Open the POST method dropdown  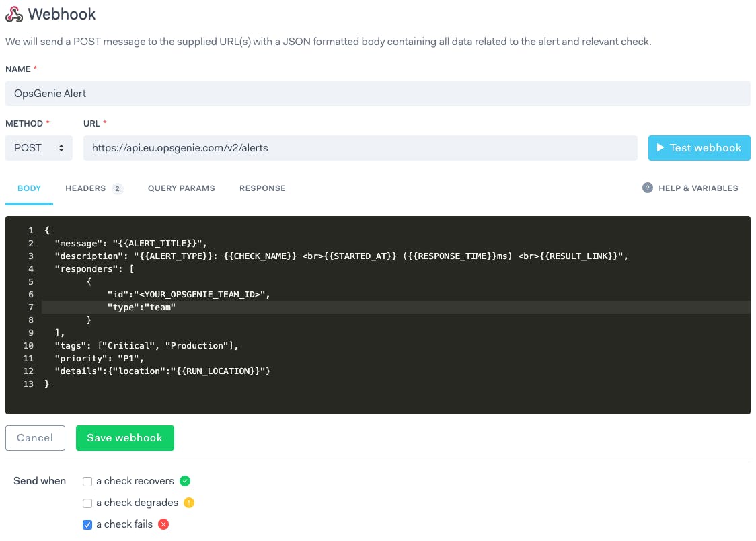coord(38,148)
